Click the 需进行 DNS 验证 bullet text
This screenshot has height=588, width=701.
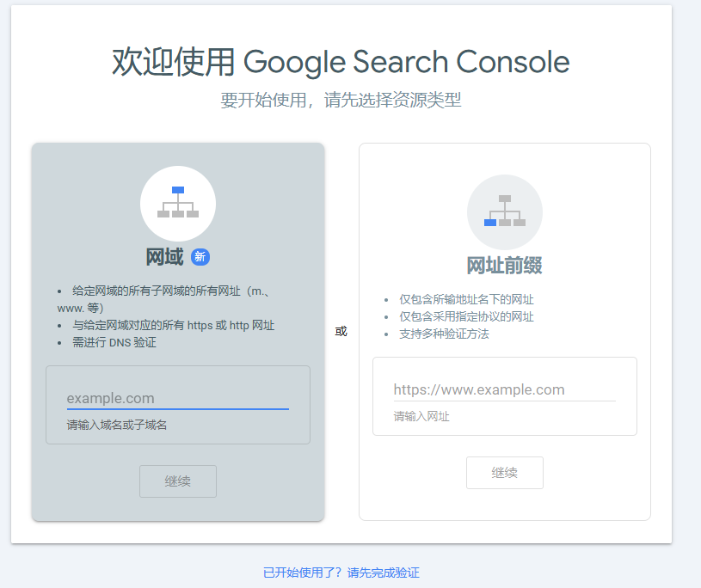pyautogui.click(x=114, y=343)
